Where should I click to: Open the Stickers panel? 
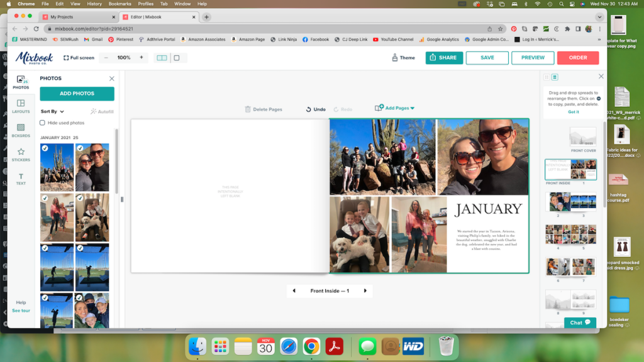(x=21, y=155)
